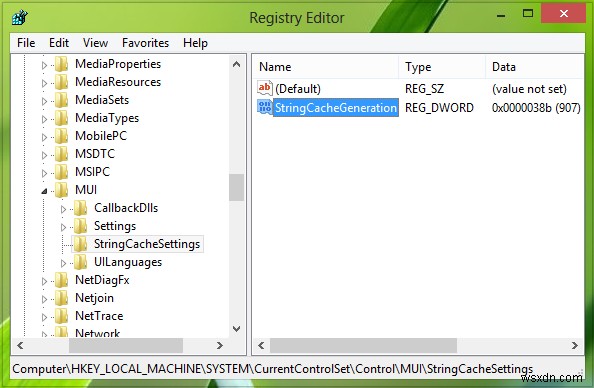Select the StringCacheGeneration value name

tap(336, 108)
